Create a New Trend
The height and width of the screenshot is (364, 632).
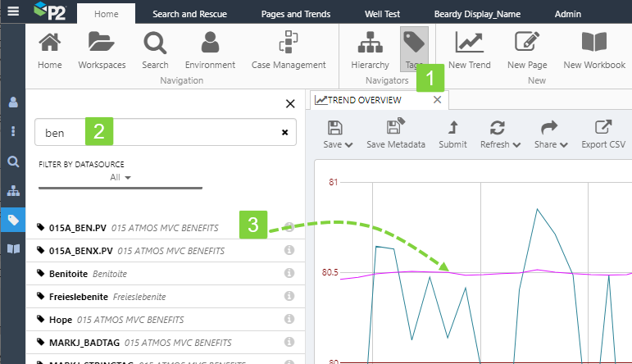pos(469,50)
